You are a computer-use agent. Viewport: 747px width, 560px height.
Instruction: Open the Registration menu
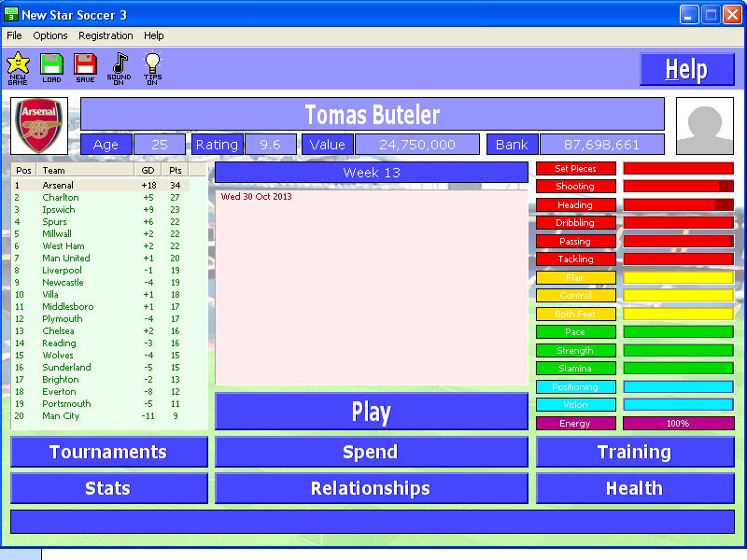(106, 35)
